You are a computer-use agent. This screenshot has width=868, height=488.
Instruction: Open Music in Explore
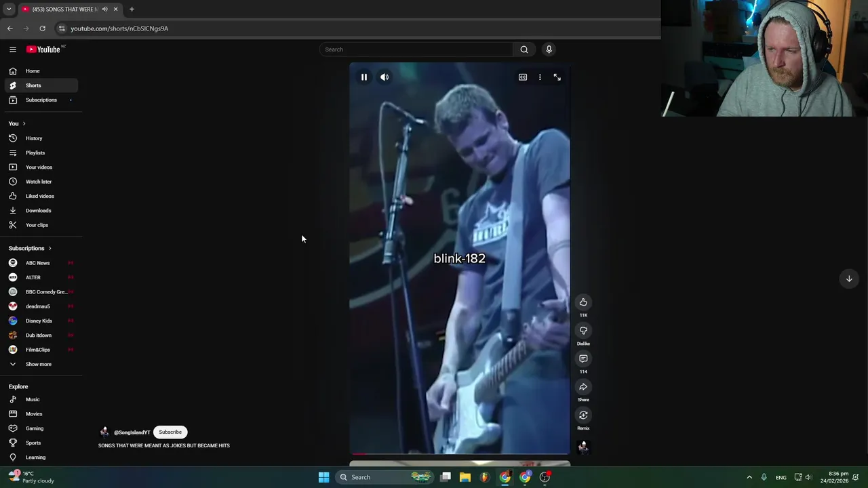tap(41, 400)
